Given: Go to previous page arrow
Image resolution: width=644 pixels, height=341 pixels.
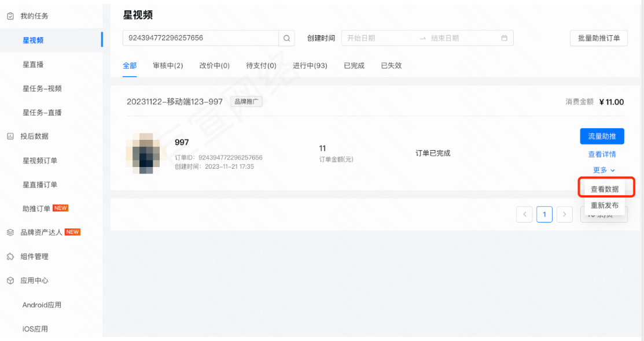Looking at the screenshot, I should [x=524, y=214].
